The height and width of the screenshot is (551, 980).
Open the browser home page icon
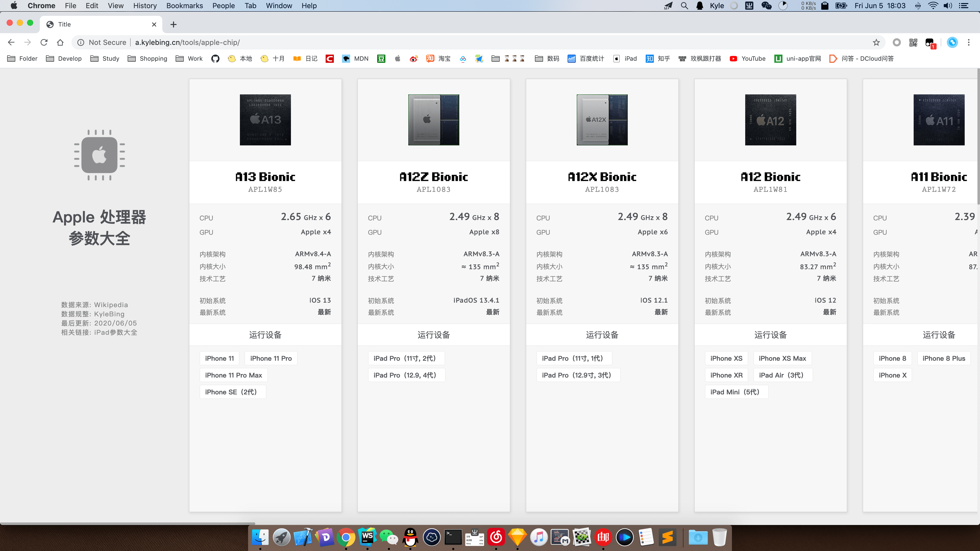pos(60,42)
